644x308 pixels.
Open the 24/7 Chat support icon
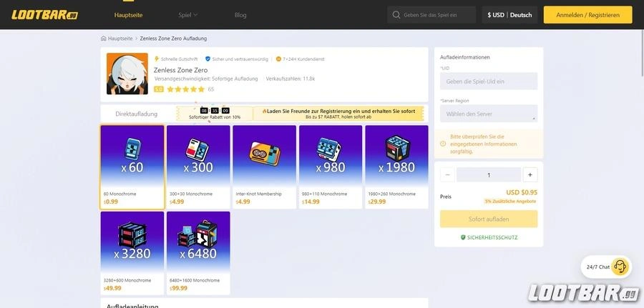coord(620,267)
